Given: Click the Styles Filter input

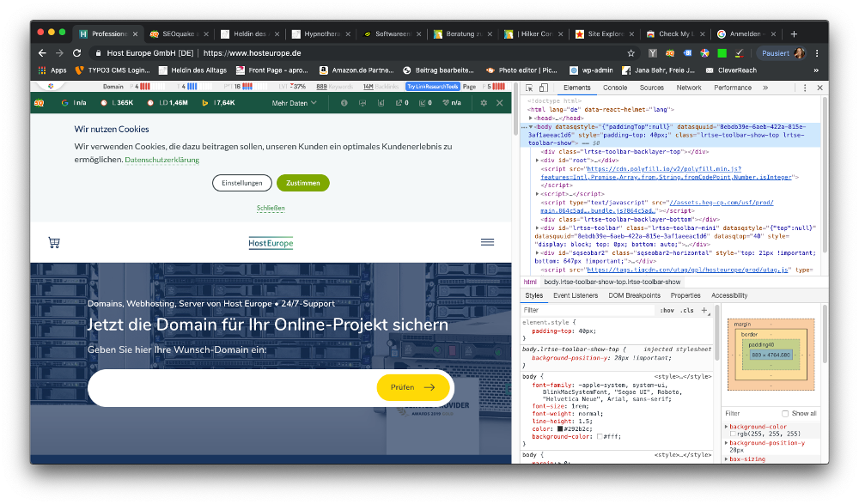Looking at the screenshot, I should click(588, 310).
